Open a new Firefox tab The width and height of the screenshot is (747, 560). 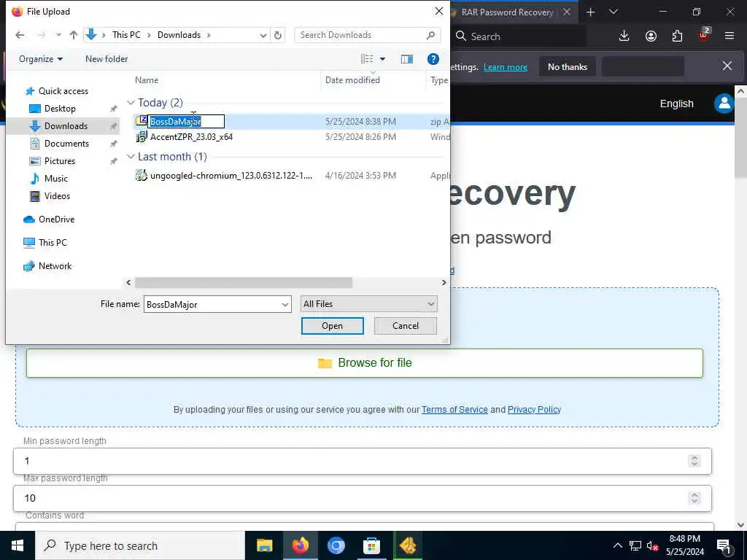coord(591,12)
